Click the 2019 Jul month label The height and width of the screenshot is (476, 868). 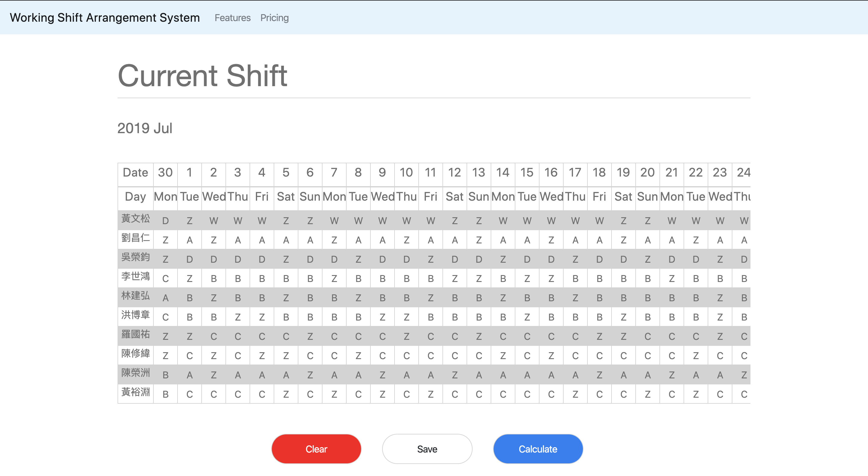coord(144,128)
